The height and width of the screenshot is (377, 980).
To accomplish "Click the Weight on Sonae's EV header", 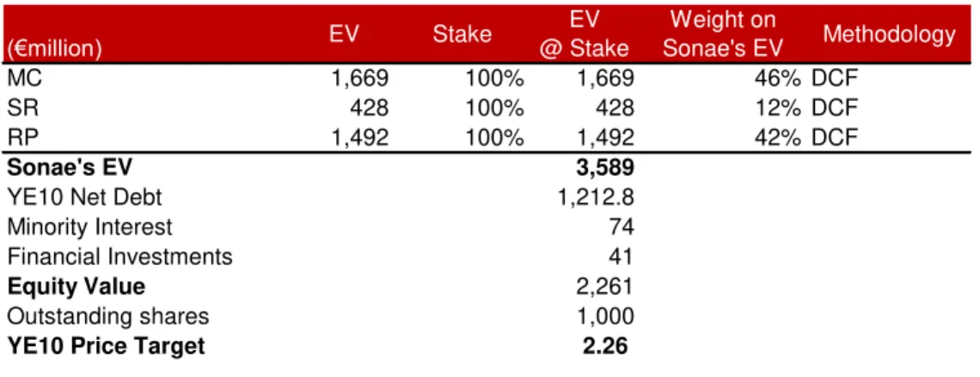I will point(722,34).
